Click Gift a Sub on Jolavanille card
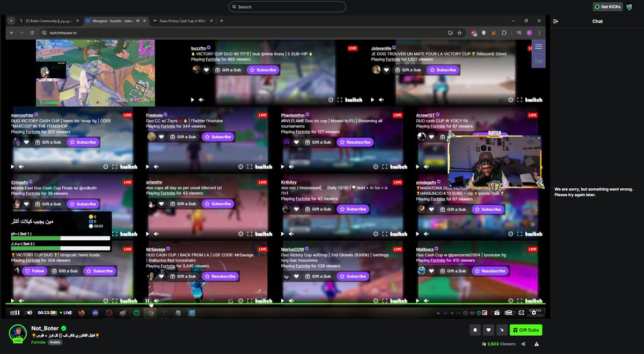Viewport: 644px width, 354px height. pos(408,70)
